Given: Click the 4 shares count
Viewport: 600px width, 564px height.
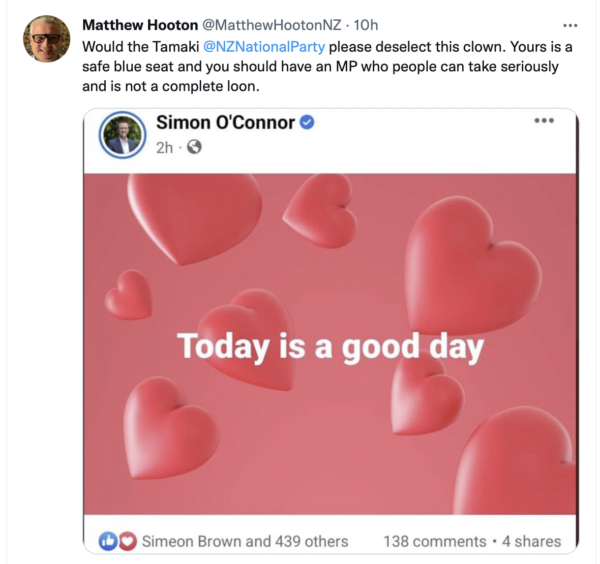Looking at the screenshot, I should pyautogui.click(x=530, y=541).
